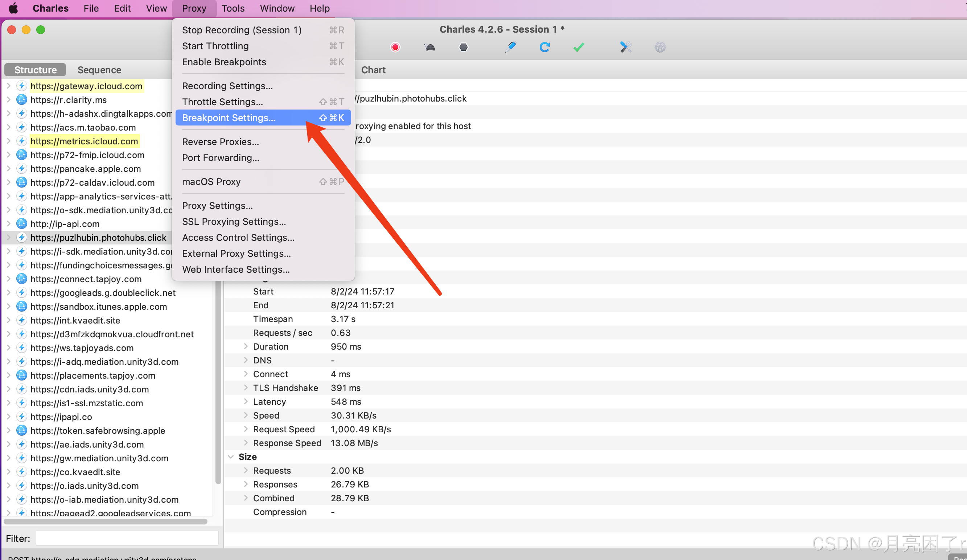The height and width of the screenshot is (560, 967).
Task: Click the compose pen icon in the toolbar
Action: [510, 47]
